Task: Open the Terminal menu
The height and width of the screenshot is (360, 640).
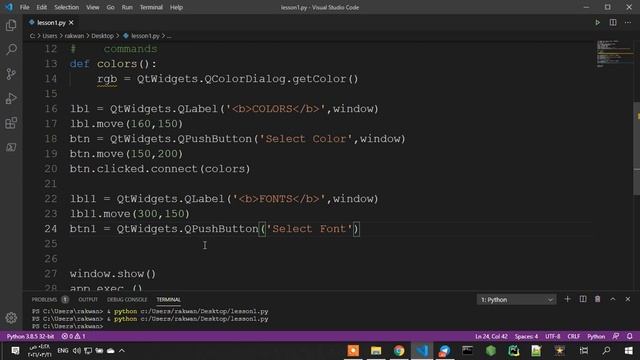Action: click(x=151, y=7)
